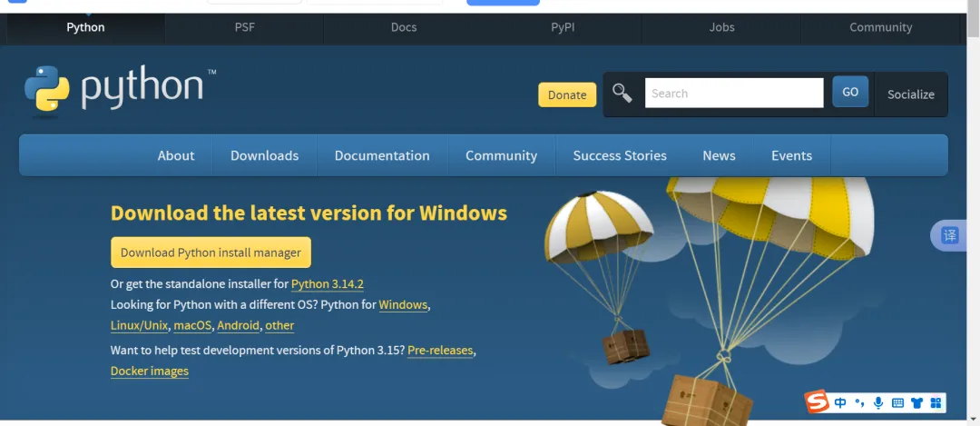Follow the Android link
This screenshot has width=980, height=426.
tap(238, 326)
